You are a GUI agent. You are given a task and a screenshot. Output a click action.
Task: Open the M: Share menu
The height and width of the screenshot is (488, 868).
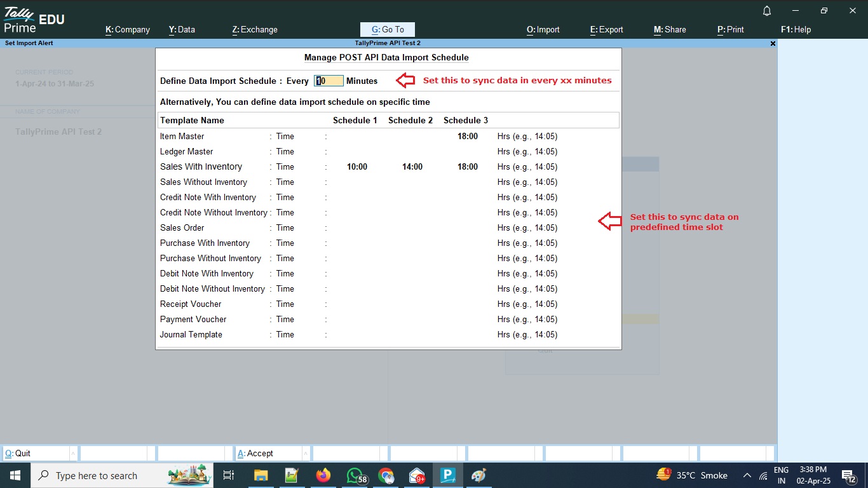pos(670,29)
